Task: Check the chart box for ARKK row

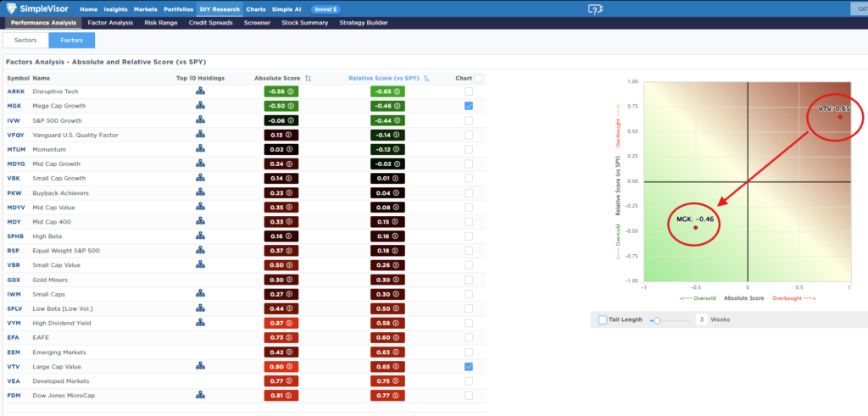Action: coord(469,91)
